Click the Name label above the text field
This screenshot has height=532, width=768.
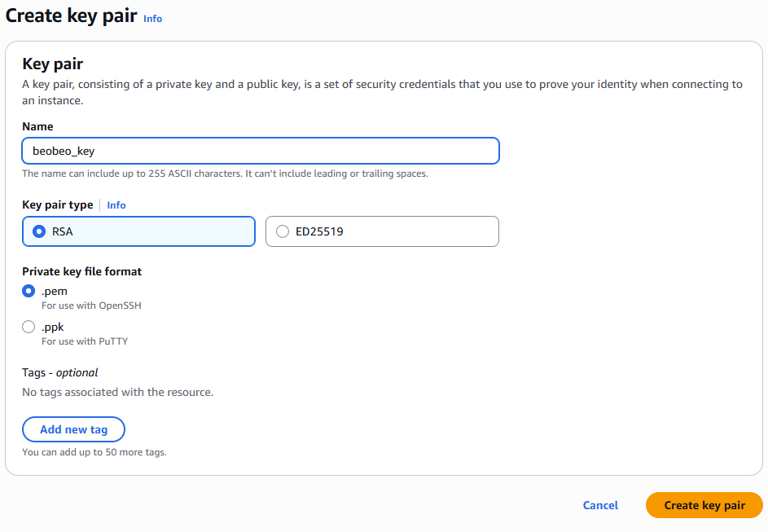(37, 126)
